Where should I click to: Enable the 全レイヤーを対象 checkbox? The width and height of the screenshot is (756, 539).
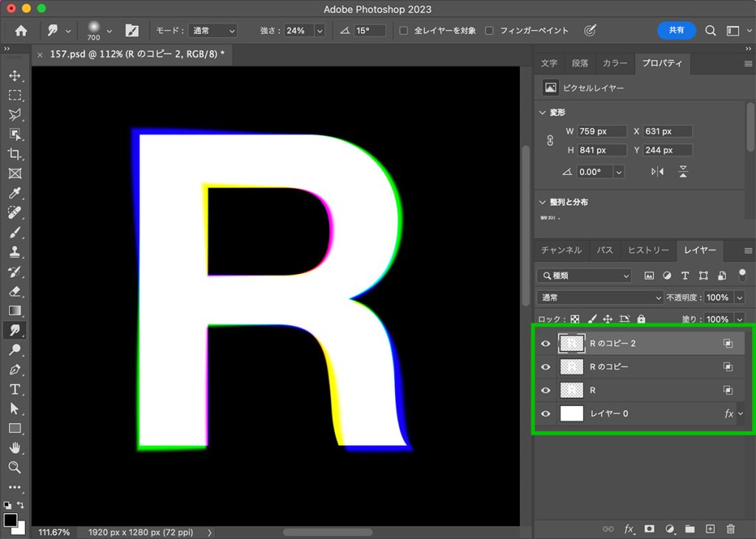[403, 30]
